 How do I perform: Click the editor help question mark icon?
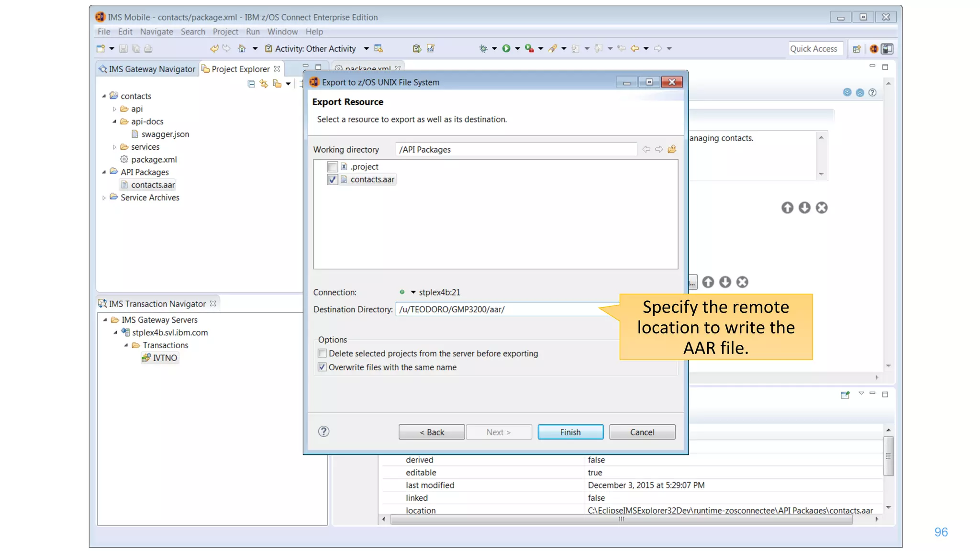[x=872, y=92]
